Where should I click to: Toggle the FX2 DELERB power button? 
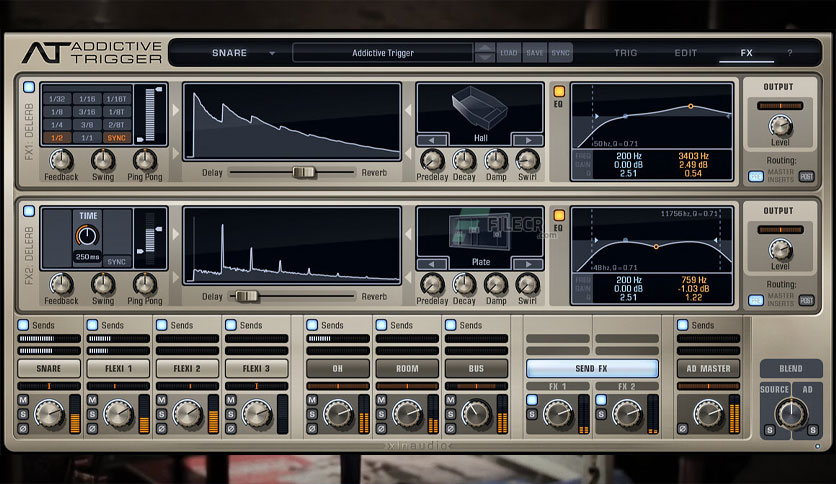pos(29,211)
